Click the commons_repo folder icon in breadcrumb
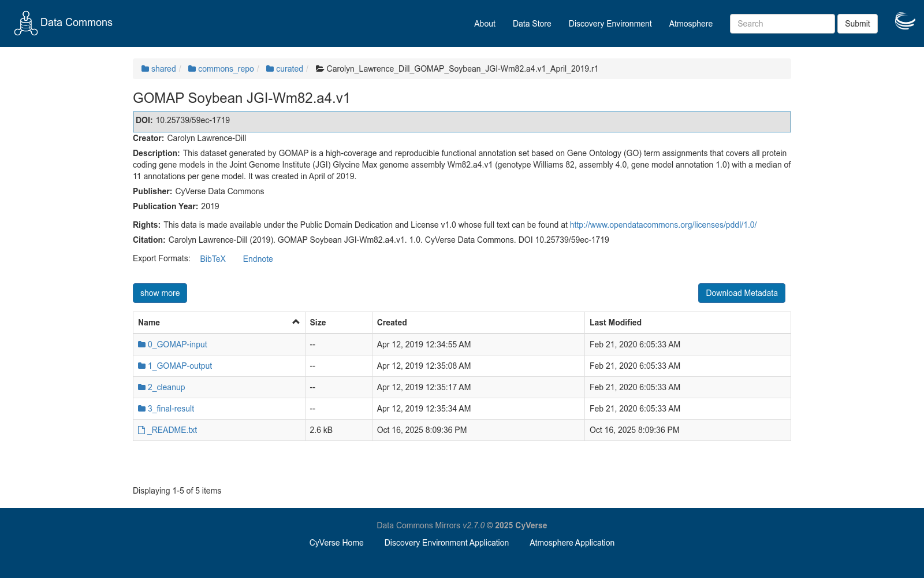Image resolution: width=924 pixels, height=578 pixels. pyautogui.click(x=192, y=69)
